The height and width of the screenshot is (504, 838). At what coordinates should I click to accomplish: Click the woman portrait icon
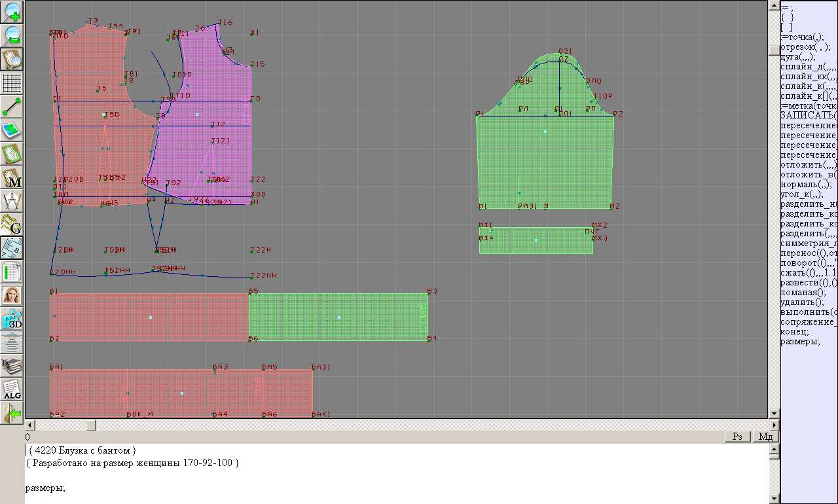click(12, 295)
